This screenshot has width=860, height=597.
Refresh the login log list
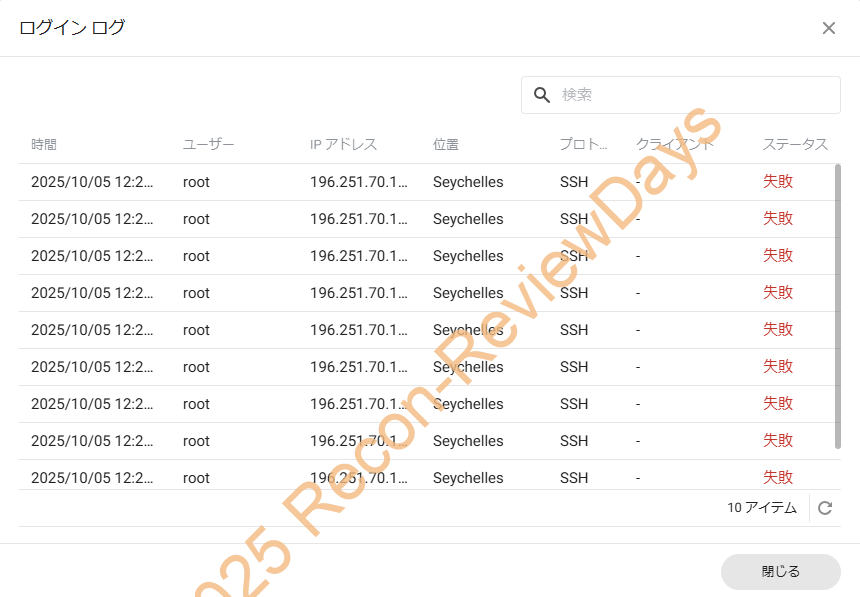click(x=825, y=508)
